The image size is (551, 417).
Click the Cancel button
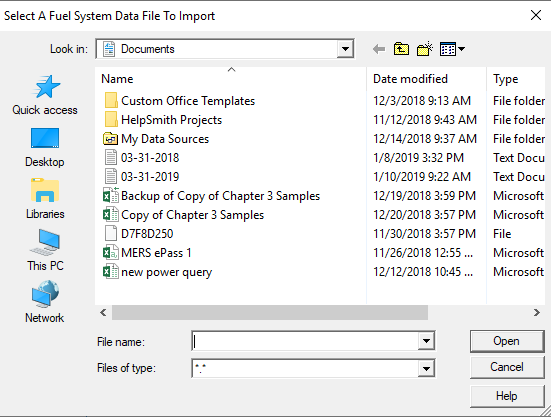pos(507,367)
